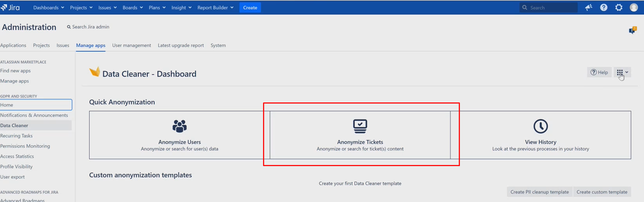Open the apps grid dropdown button

pos(622,72)
